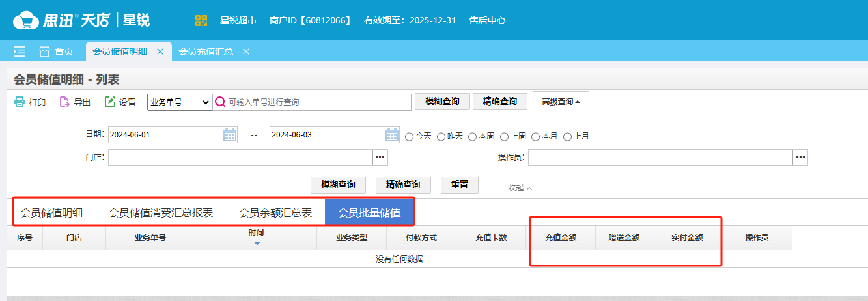868x301 pixels.
Task: Click the 有效期至 2025-12-31 text
Action: (410, 20)
